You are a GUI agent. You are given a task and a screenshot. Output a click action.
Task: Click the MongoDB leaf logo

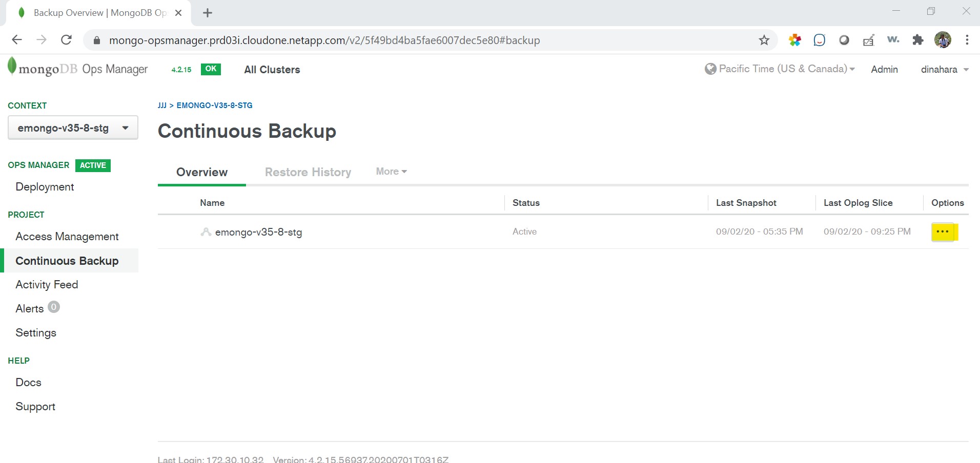(12, 67)
